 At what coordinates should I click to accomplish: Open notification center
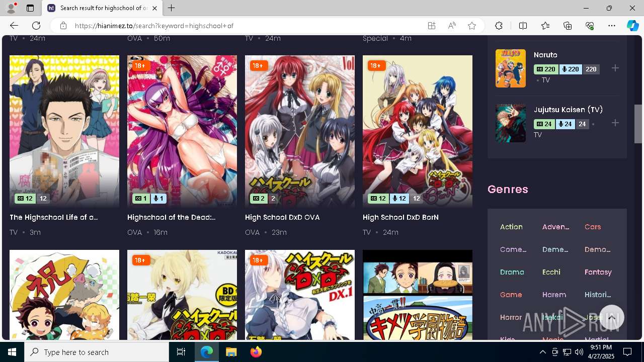[x=627, y=352]
